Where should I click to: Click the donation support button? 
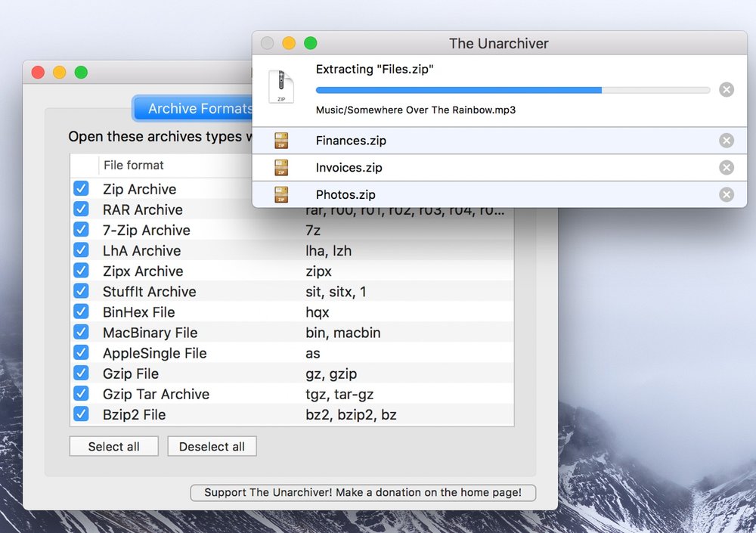363,492
